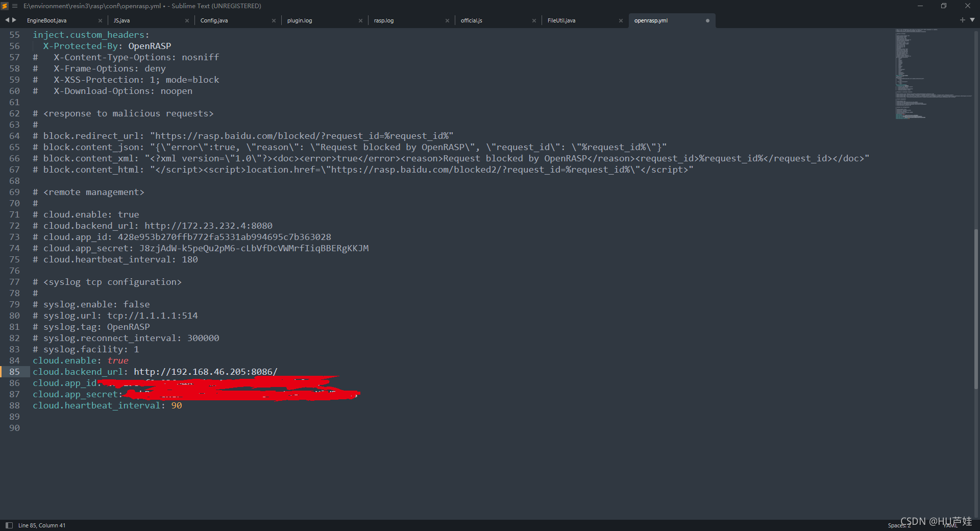Viewport: 980px width, 531px height.
Task: Select the FileUtil.java tab
Action: (561, 20)
